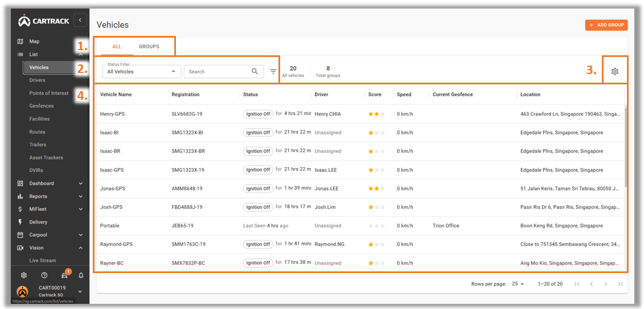Sort by Driver column header
This screenshot has width=644, height=309.
click(322, 95)
